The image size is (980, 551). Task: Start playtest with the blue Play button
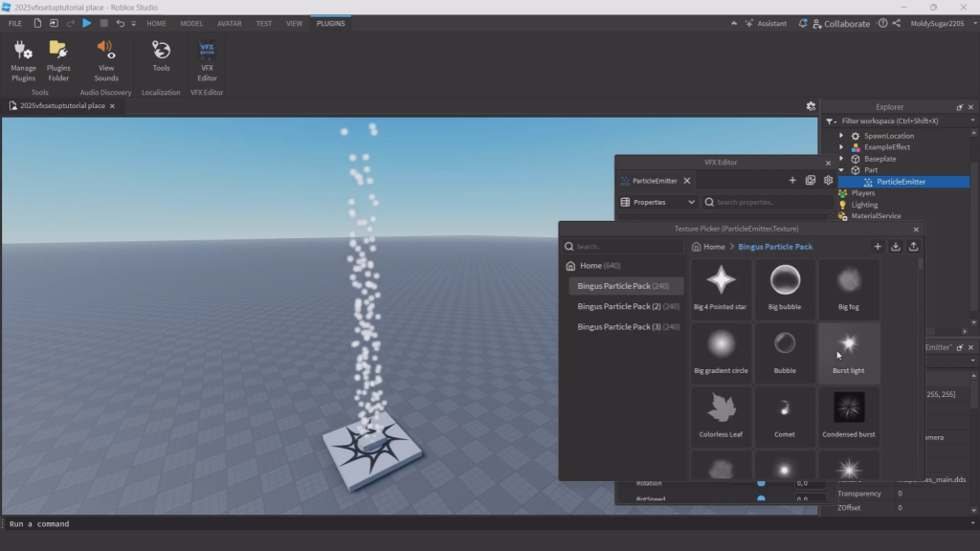point(87,23)
